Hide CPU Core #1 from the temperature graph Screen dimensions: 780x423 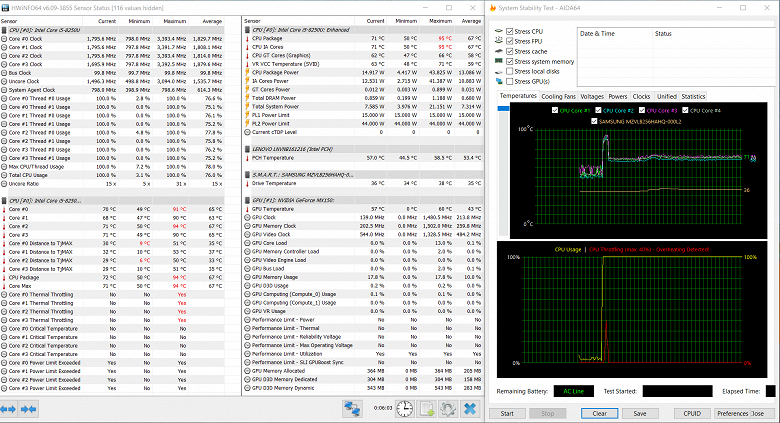pyautogui.click(x=555, y=110)
